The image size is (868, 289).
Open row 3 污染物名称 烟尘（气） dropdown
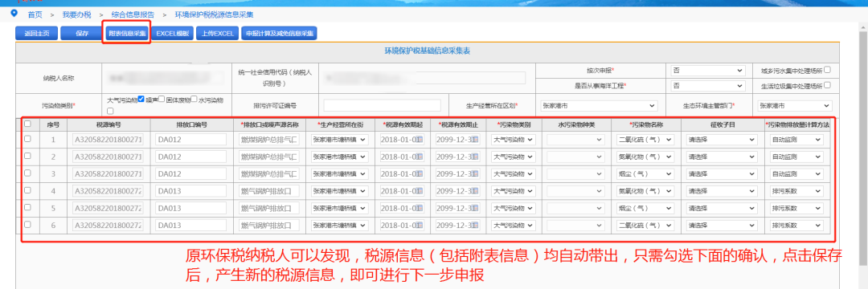(645, 174)
